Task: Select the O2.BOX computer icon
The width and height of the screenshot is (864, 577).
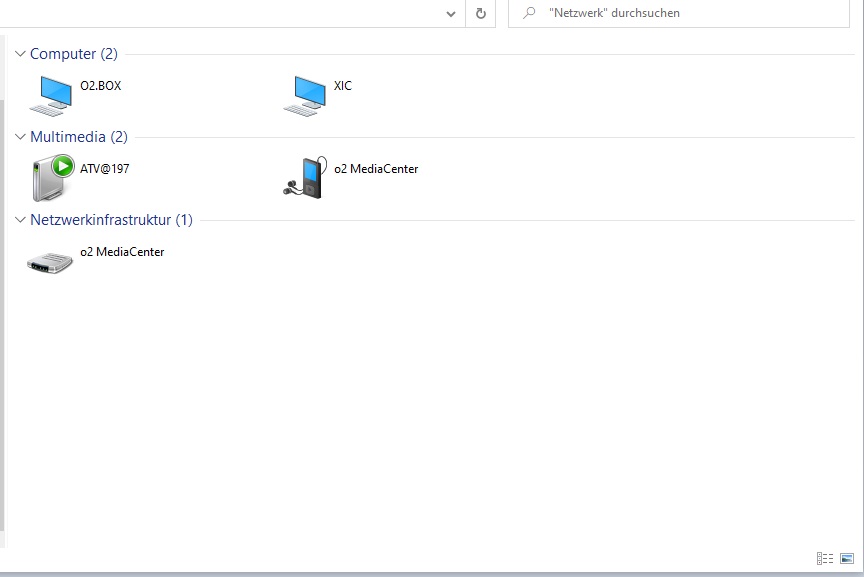Action: (x=51, y=96)
